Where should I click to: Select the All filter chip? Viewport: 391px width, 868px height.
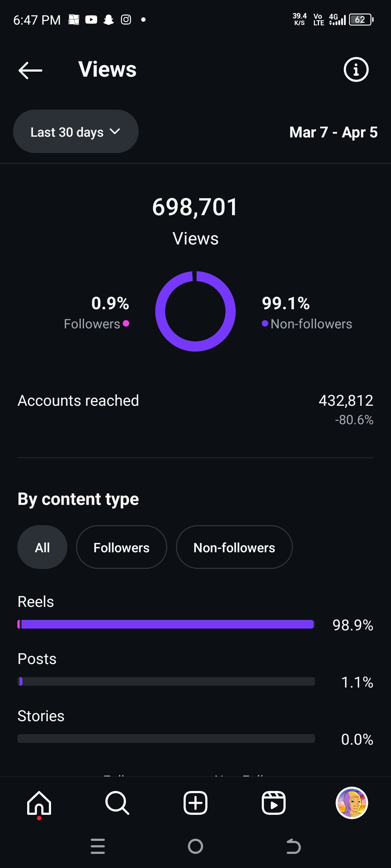pyautogui.click(x=42, y=547)
